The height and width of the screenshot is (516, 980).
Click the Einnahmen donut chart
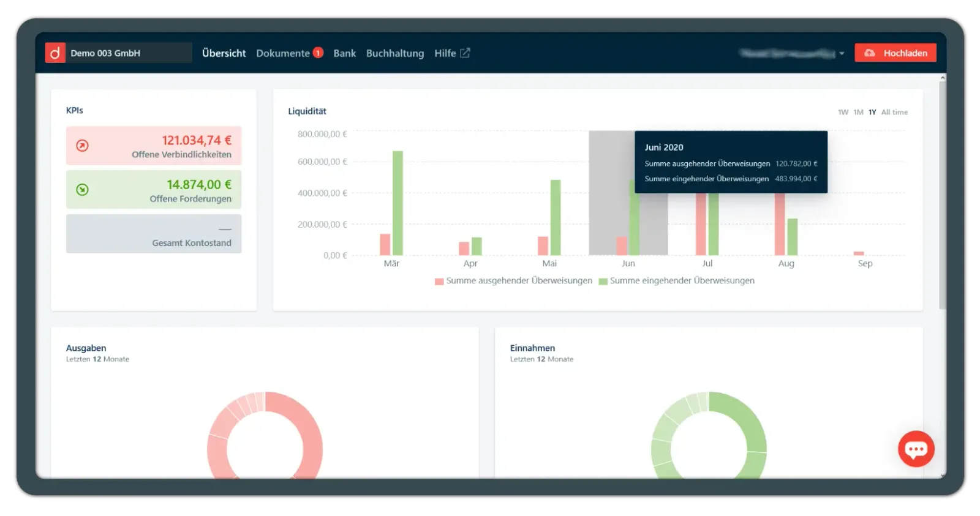[x=709, y=435]
